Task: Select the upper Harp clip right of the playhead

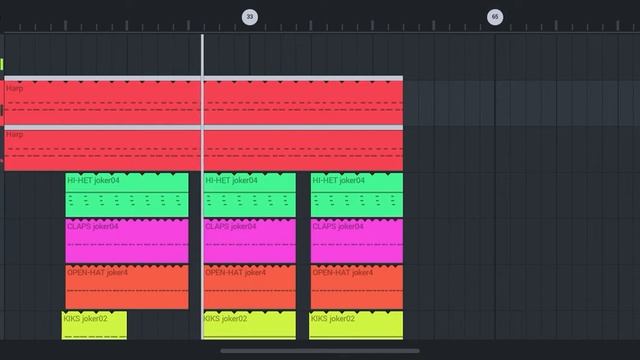Action: tap(303, 102)
